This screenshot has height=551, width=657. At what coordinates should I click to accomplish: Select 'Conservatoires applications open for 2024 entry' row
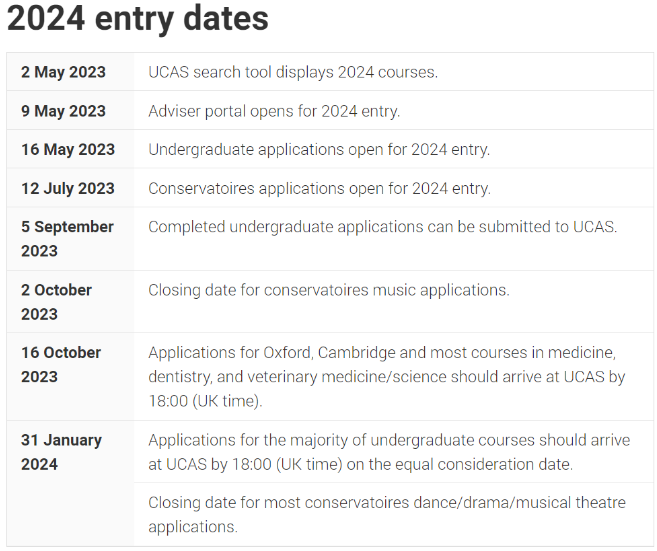pyautogui.click(x=319, y=188)
